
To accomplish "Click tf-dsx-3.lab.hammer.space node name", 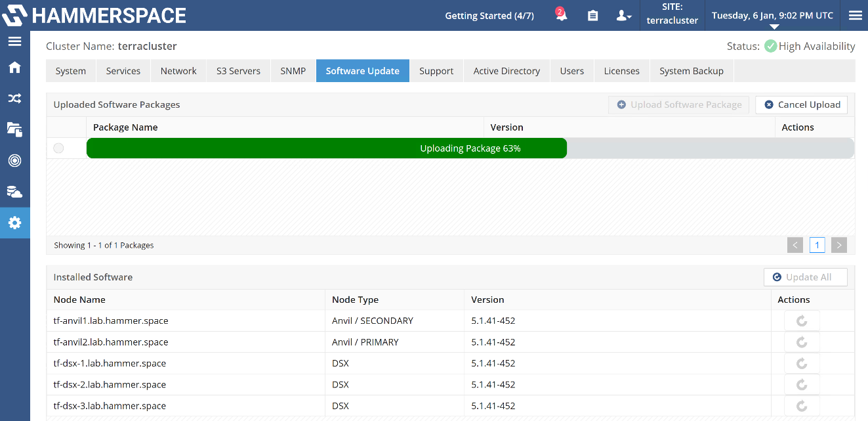I will pyautogui.click(x=110, y=406).
